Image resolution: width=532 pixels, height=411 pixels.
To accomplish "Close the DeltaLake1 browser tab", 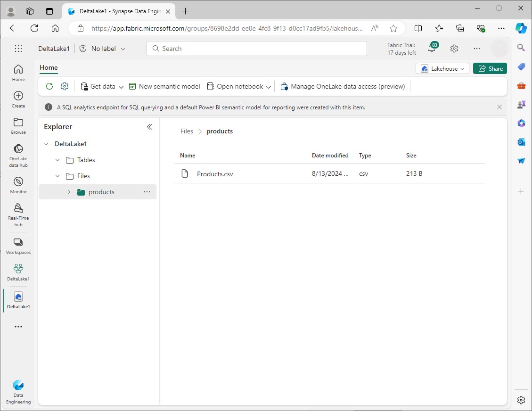I will (x=168, y=11).
